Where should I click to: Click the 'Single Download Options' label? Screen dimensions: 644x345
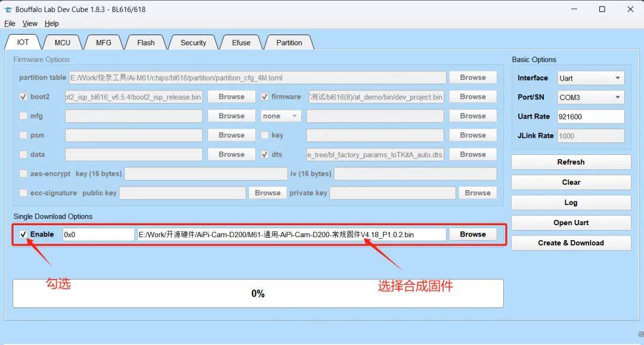[x=53, y=217]
